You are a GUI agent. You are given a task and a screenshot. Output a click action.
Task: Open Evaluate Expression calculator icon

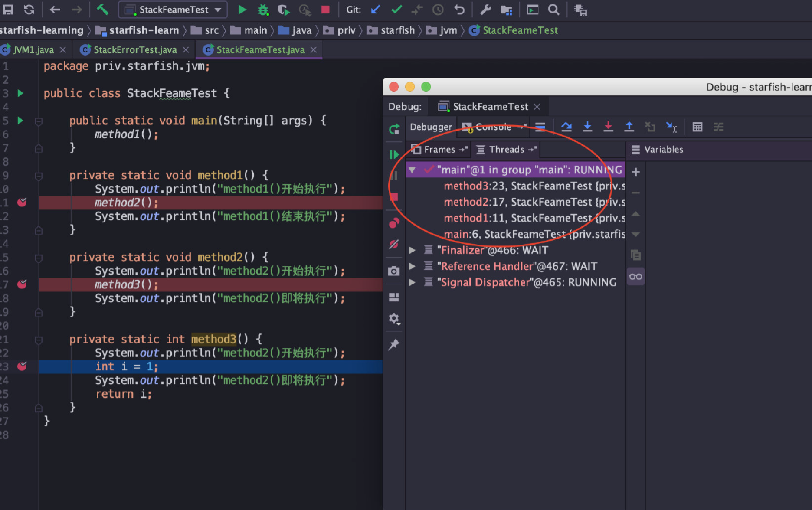(697, 127)
